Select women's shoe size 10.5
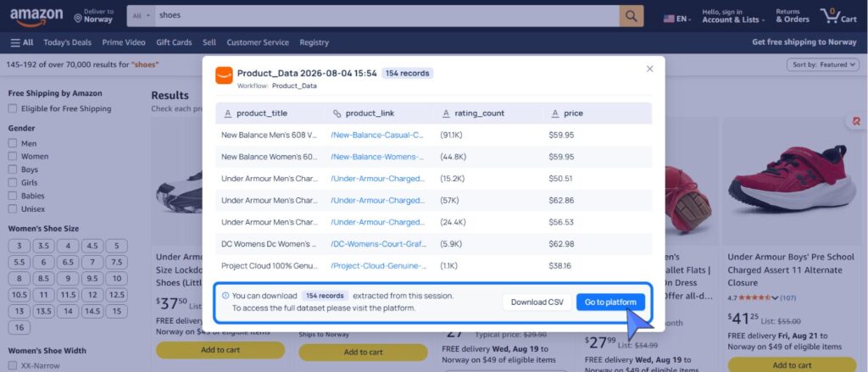This screenshot has height=372, width=868. click(19, 295)
